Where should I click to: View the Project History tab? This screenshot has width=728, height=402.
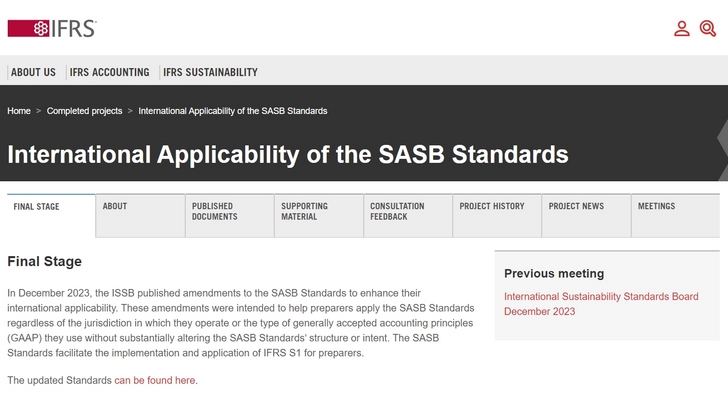point(492,206)
